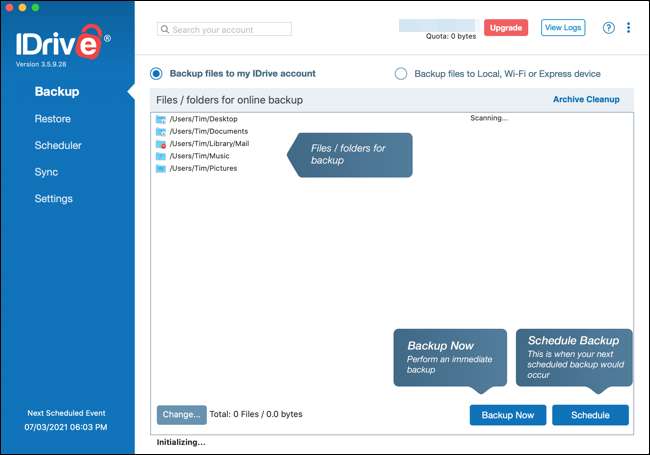The height and width of the screenshot is (455, 650).
Task: Open the Backup section in sidebar
Action: [57, 92]
